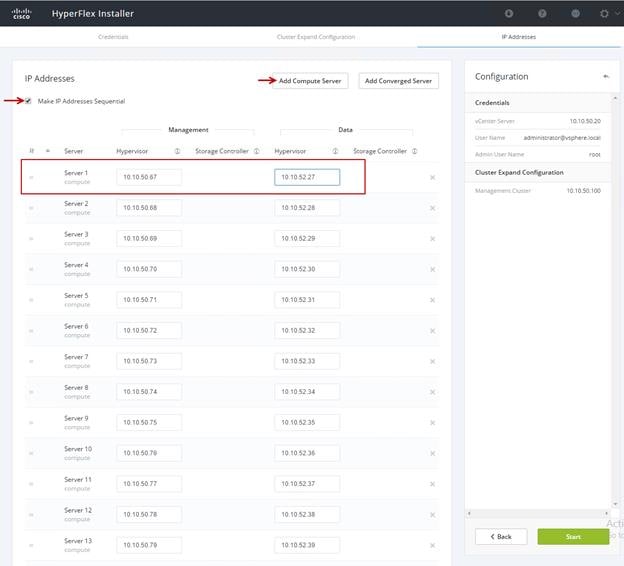The height and width of the screenshot is (566, 624).
Task: Click info icon beside Data Hypervisor header
Action: pos(335,151)
